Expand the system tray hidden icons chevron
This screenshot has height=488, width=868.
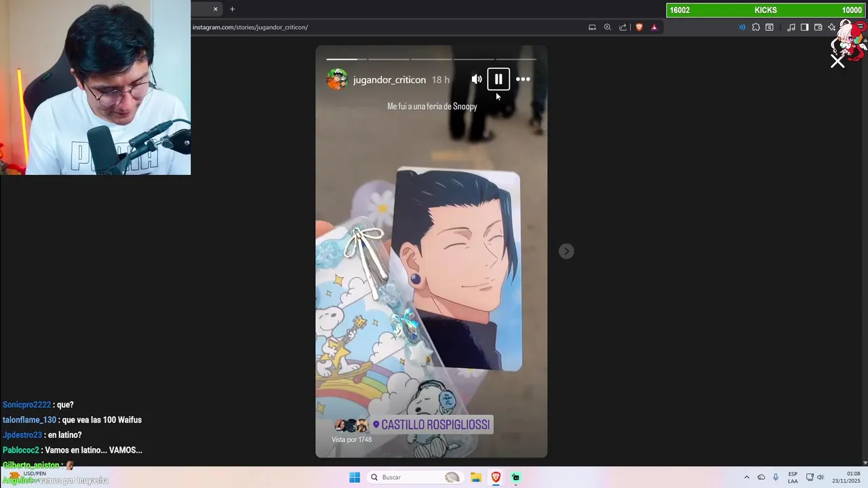[747, 477]
